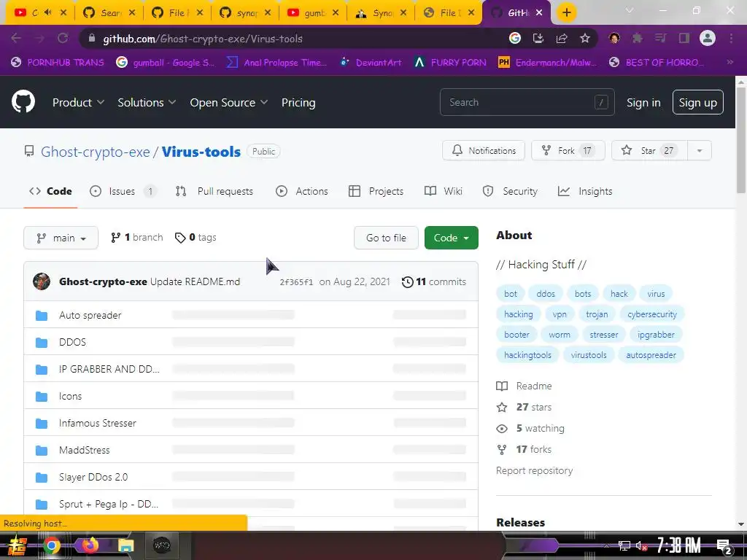Reload the page with refresh icon
The width and height of the screenshot is (747, 560).
point(63,39)
